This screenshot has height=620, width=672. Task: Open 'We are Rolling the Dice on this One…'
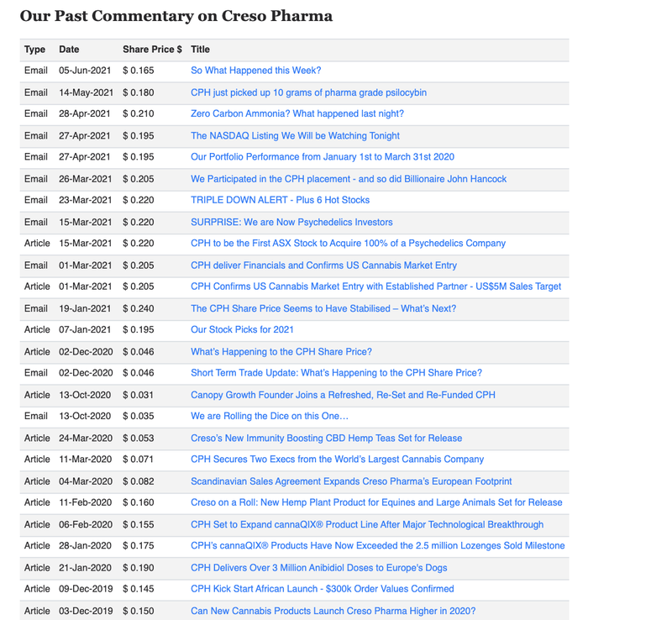tap(270, 417)
